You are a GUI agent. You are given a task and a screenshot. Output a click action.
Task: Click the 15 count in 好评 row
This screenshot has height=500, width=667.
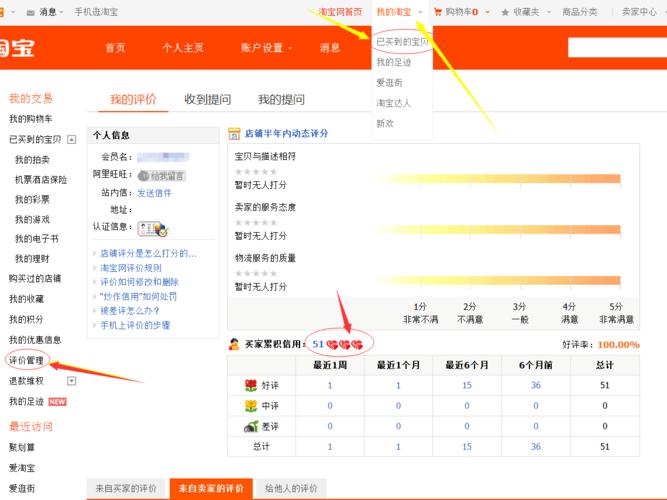(x=467, y=386)
